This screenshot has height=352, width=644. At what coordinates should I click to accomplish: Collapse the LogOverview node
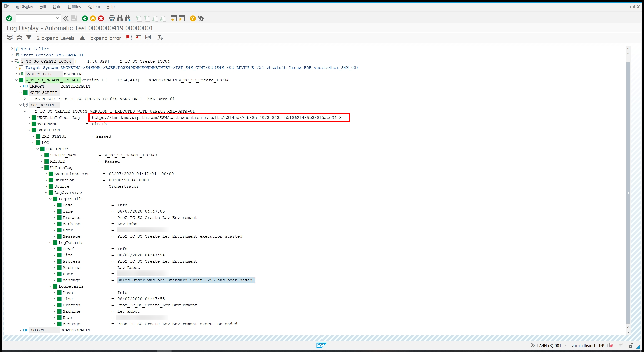coord(46,193)
